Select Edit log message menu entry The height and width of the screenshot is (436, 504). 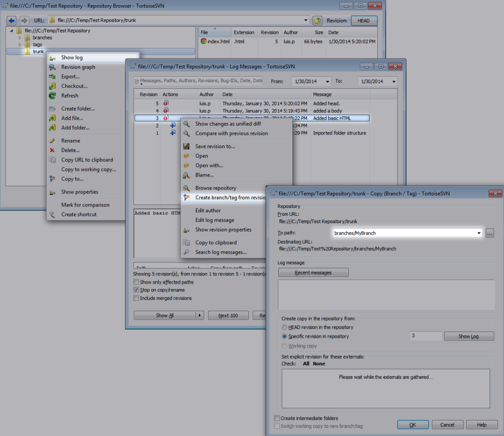click(x=215, y=220)
